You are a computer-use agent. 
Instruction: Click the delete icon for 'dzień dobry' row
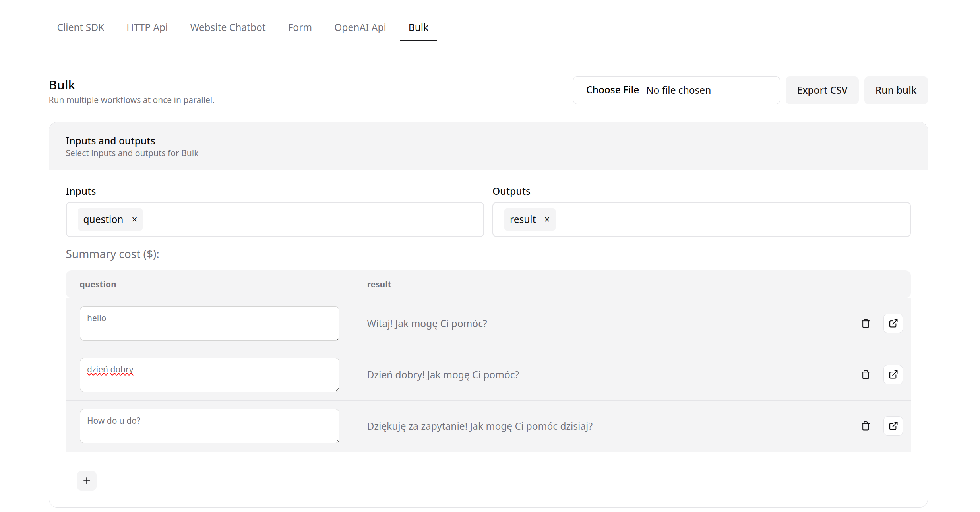[865, 374]
